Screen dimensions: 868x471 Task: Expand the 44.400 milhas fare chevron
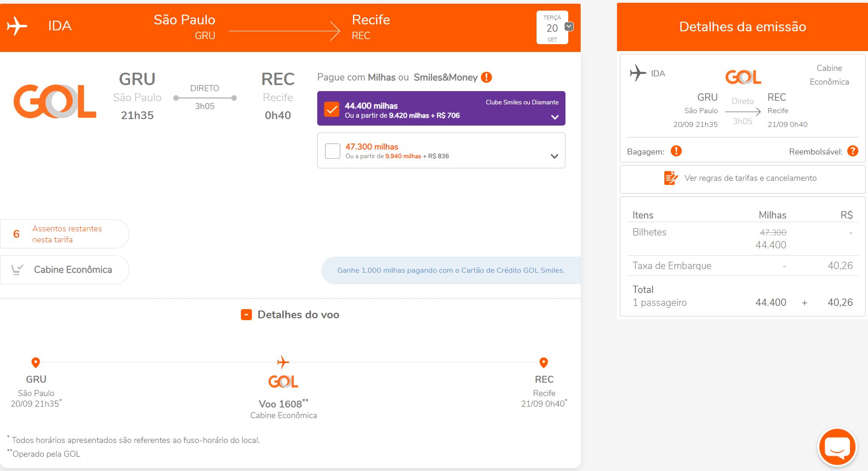click(555, 117)
